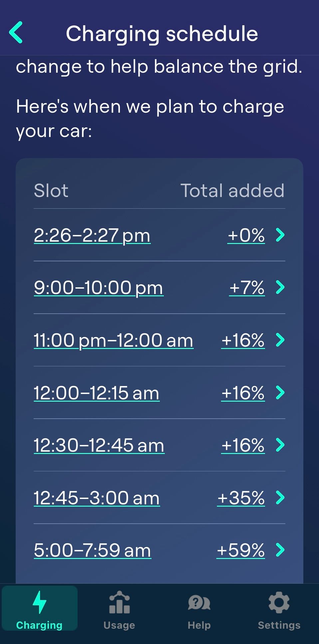This screenshot has height=644, width=319.
Task: Open the 9:00–10:00 pm slot link
Action: point(98,288)
